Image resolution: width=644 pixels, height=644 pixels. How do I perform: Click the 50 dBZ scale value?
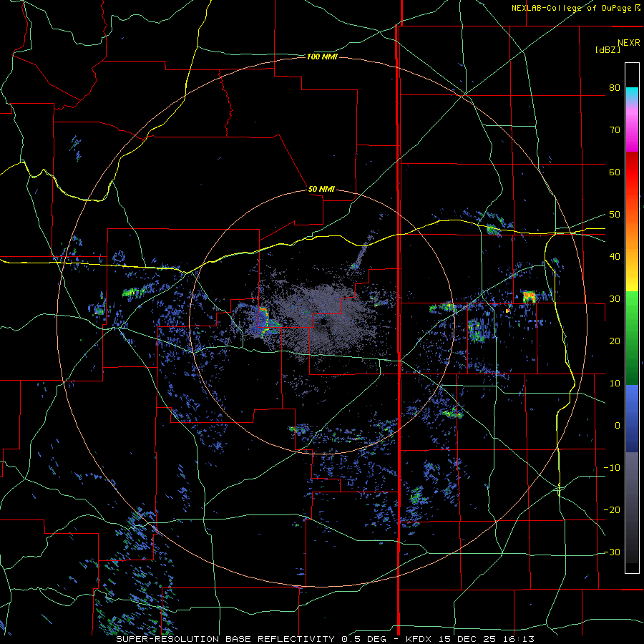point(615,215)
